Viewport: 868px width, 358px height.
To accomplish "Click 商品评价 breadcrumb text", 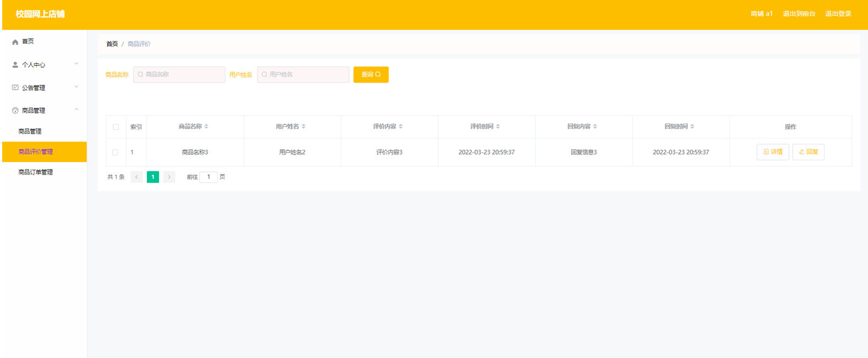I will click(x=139, y=44).
